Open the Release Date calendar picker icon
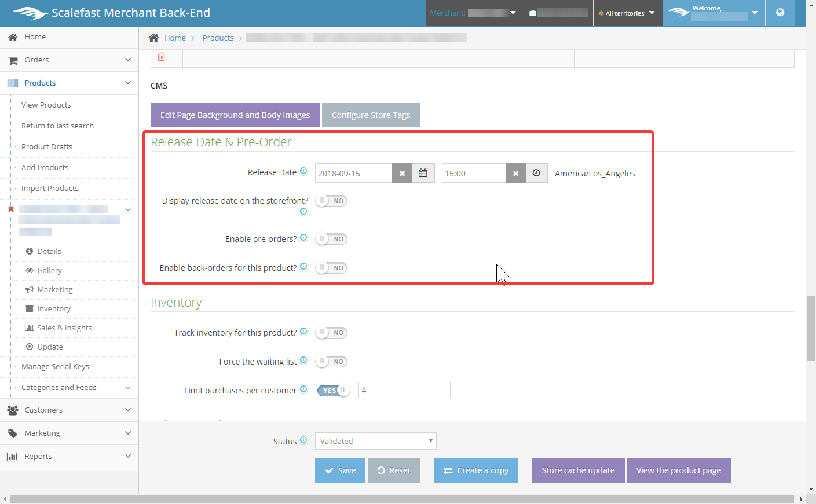 (423, 173)
